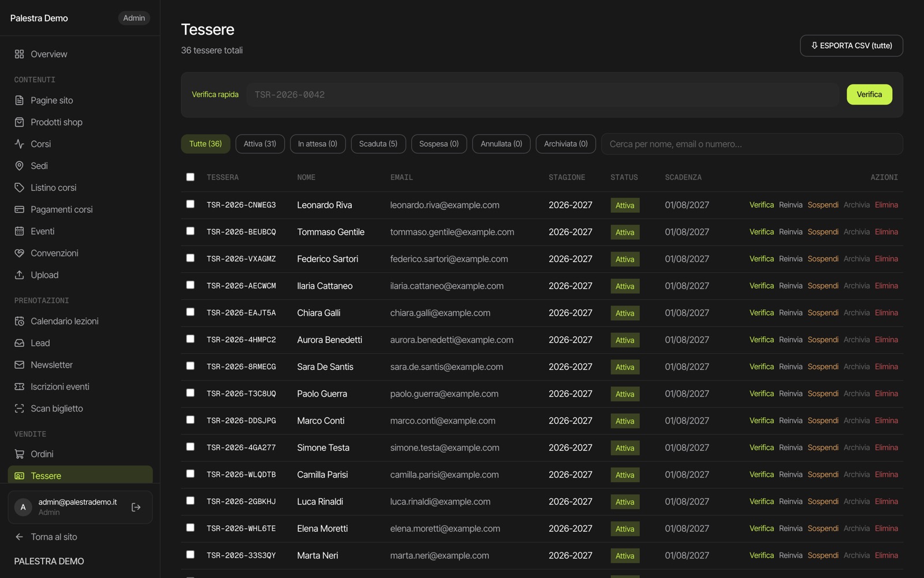Click Verifica link for Luca Rinaldi
Viewport: 924px width, 578px height.
click(x=762, y=502)
